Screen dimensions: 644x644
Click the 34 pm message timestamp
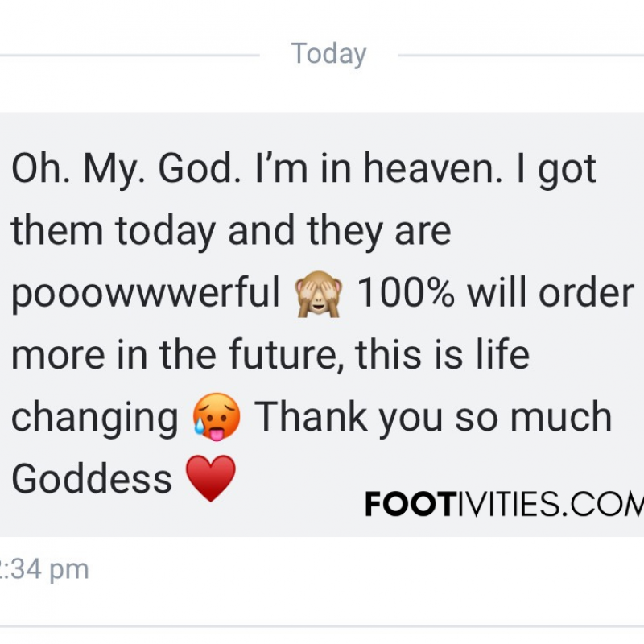(x=44, y=570)
